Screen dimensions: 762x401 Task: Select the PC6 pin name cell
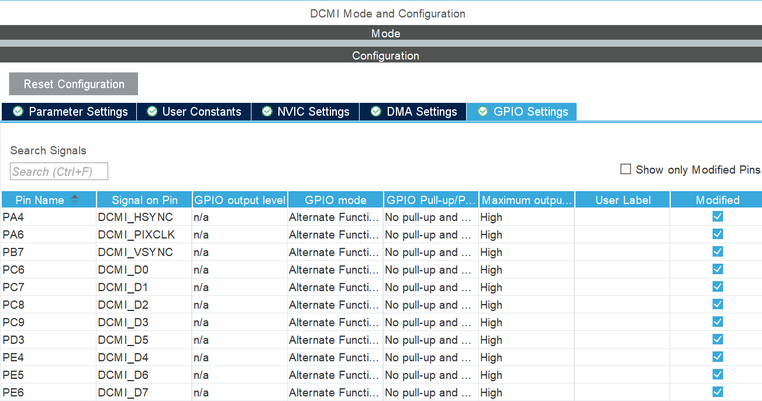click(x=48, y=270)
